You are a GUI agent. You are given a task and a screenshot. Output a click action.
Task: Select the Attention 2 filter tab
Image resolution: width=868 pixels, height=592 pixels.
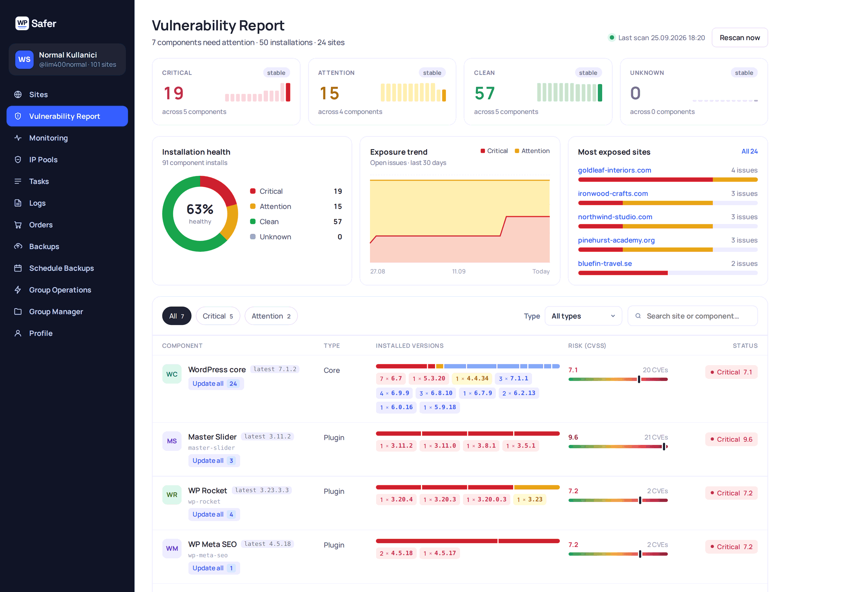tap(271, 316)
